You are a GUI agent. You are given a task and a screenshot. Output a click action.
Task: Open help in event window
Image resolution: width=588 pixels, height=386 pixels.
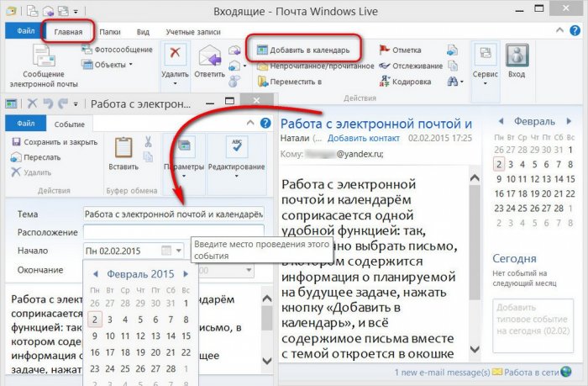point(265,123)
